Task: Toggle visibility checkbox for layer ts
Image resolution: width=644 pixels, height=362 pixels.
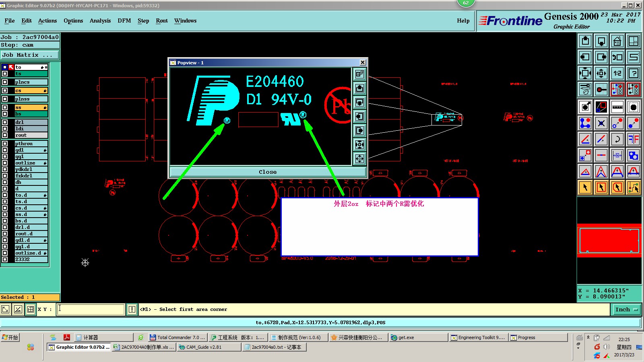Action: click(x=5, y=74)
